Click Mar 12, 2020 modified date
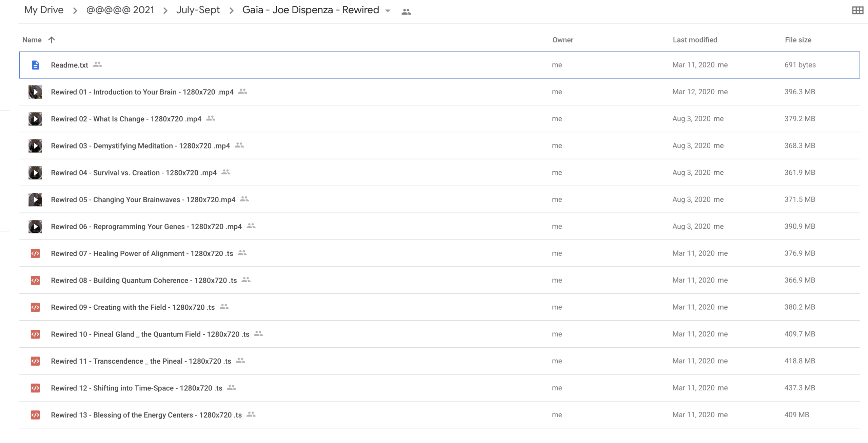Image resolution: width=868 pixels, height=443 pixels. pos(694,92)
